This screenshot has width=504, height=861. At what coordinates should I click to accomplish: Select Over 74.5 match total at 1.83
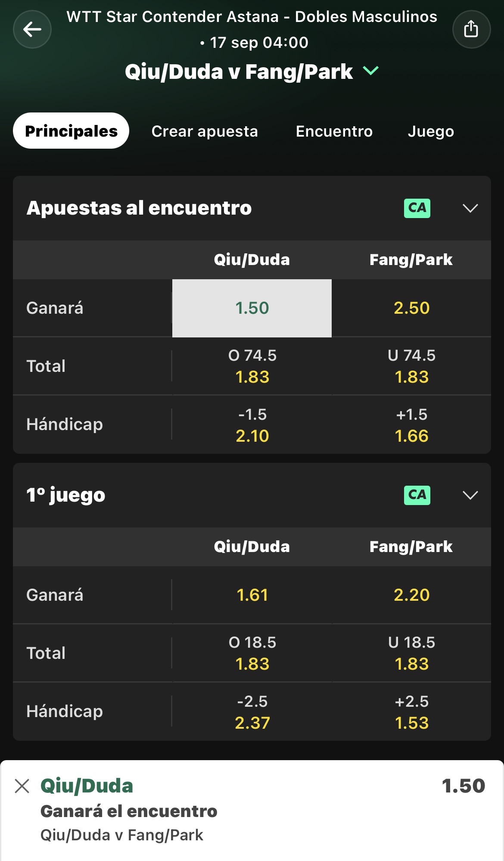click(x=252, y=366)
